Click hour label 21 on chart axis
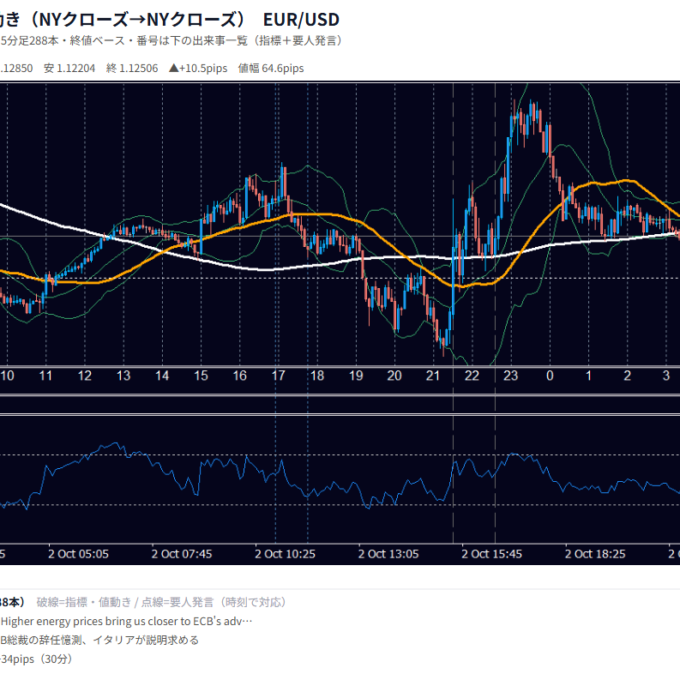Image resolution: width=680 pixels, height=680 pixels. tap(433, 376)
